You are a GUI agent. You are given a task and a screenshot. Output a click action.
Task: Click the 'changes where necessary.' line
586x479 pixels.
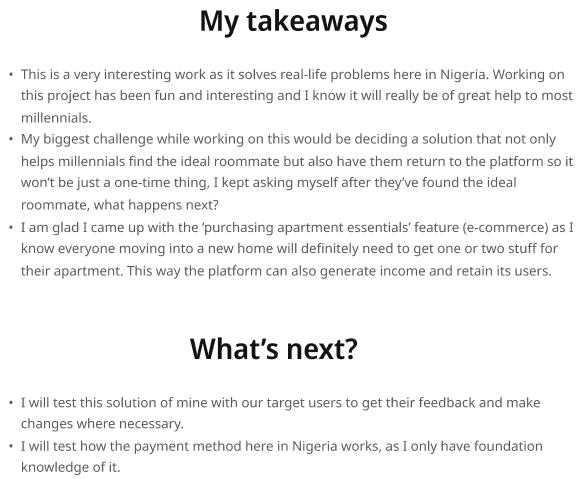(x=102, y=424)
